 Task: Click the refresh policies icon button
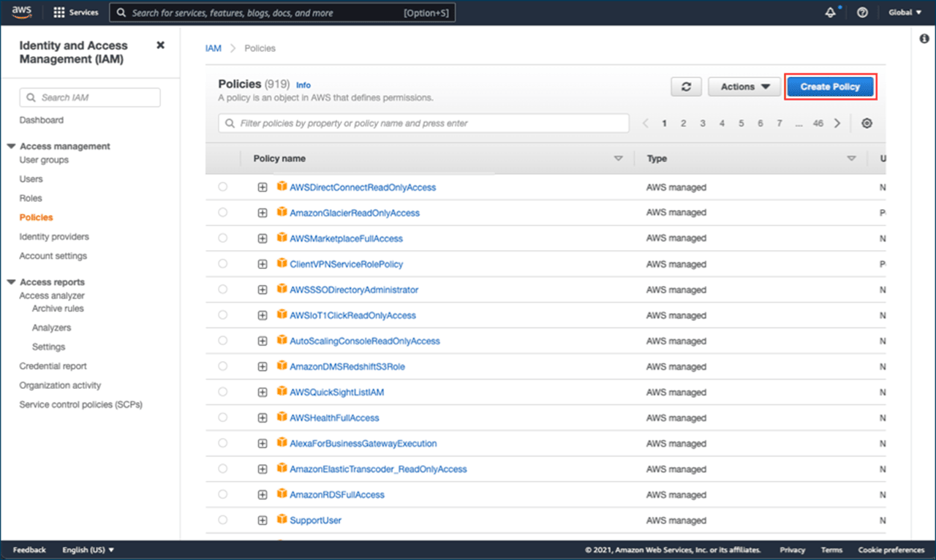[x=686, y=86]
